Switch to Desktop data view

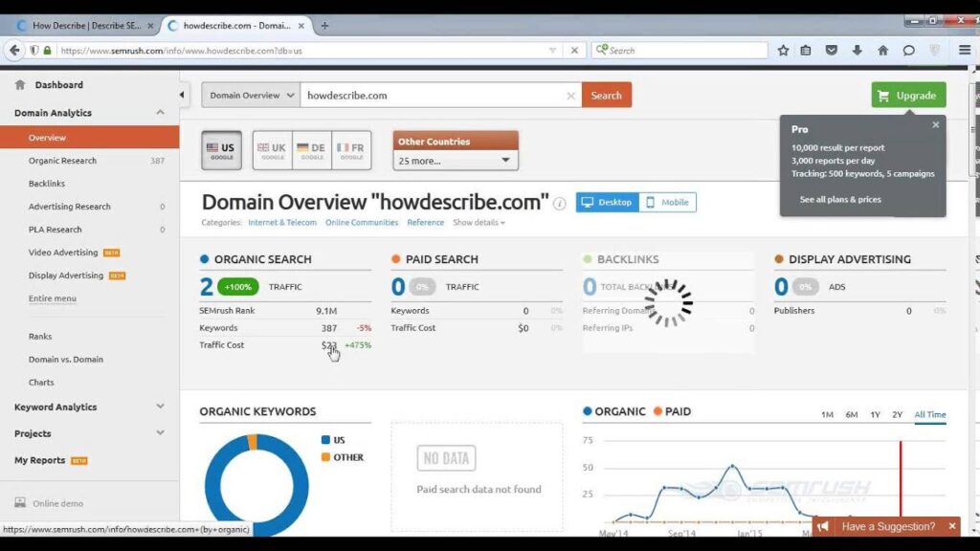607,202
